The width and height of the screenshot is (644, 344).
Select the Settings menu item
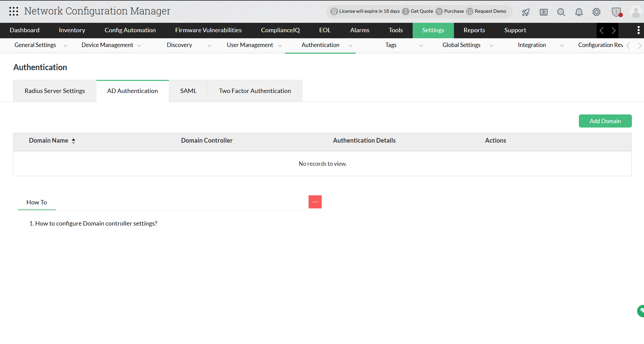433,30
